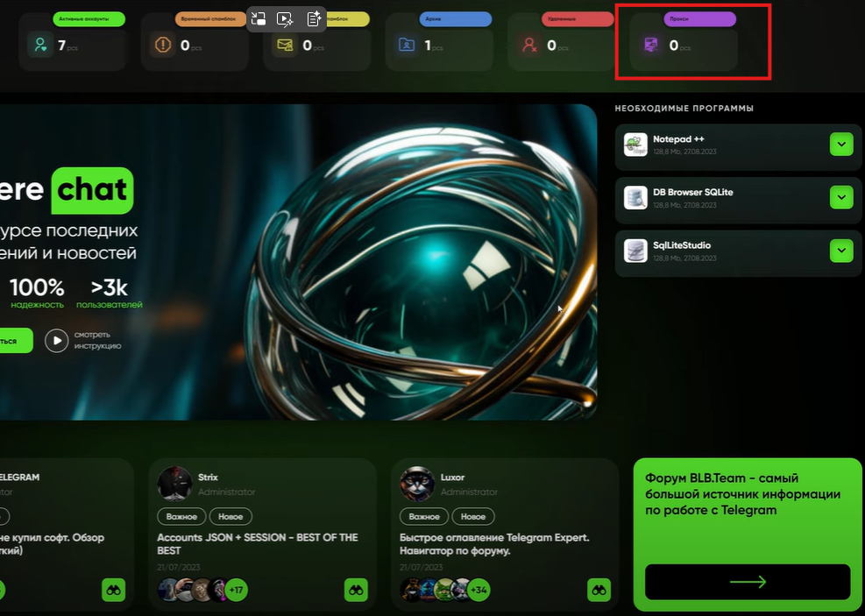Click the video sparkle icon in floating toolbar
The image size is (865, 616).
click(285, 19)
